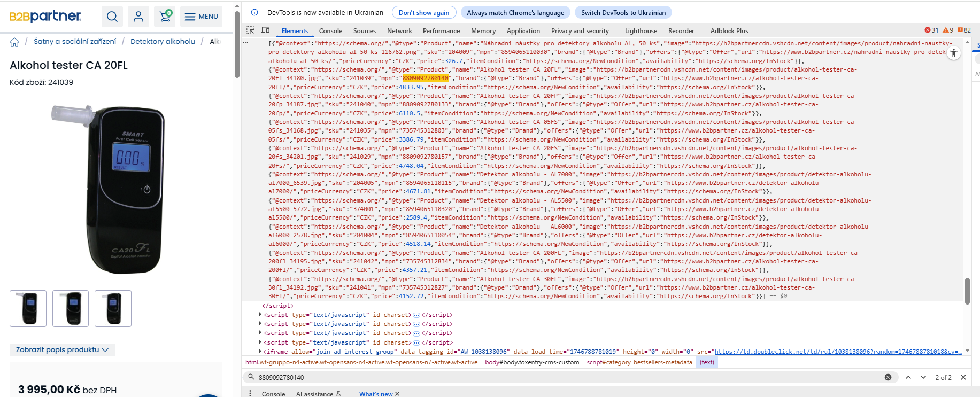
Task: Jump to next search result
Action: (x=923, y=377)
